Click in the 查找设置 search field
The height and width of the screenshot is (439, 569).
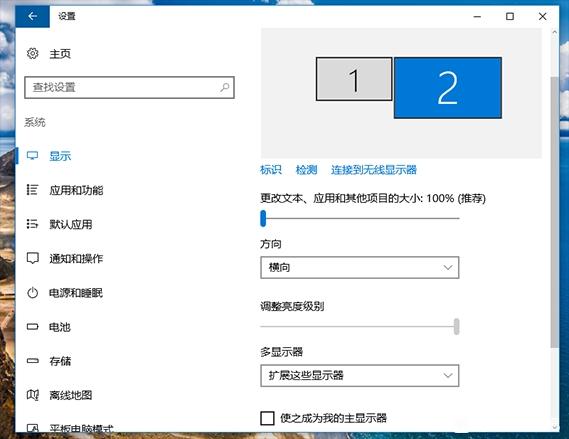point(129,87)
